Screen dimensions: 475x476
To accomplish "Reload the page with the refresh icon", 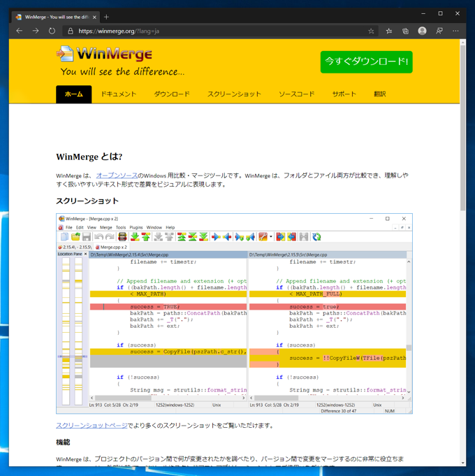I will [52, 31].
